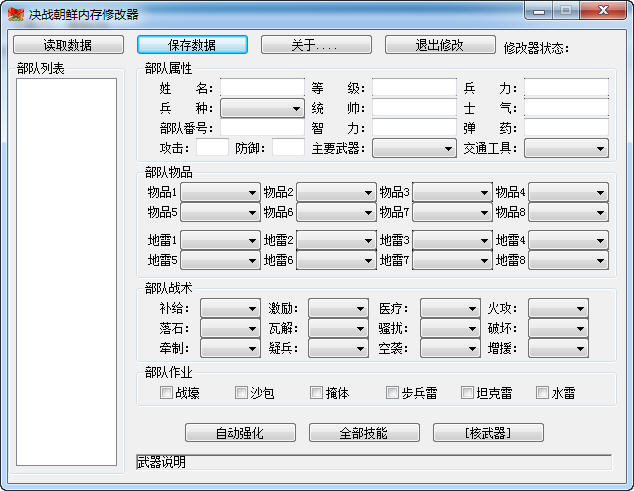Open the 地雷1 dropdown

coord(220,240)
